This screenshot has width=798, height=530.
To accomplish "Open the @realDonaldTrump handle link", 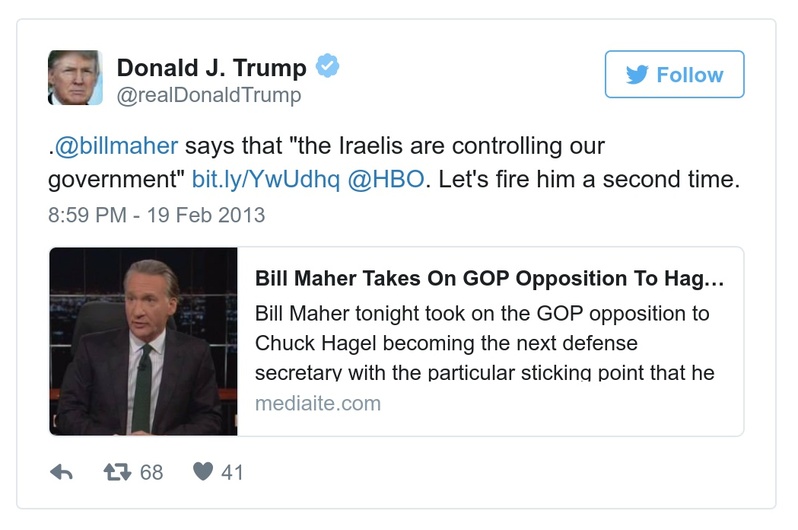I will pos(209,96).
